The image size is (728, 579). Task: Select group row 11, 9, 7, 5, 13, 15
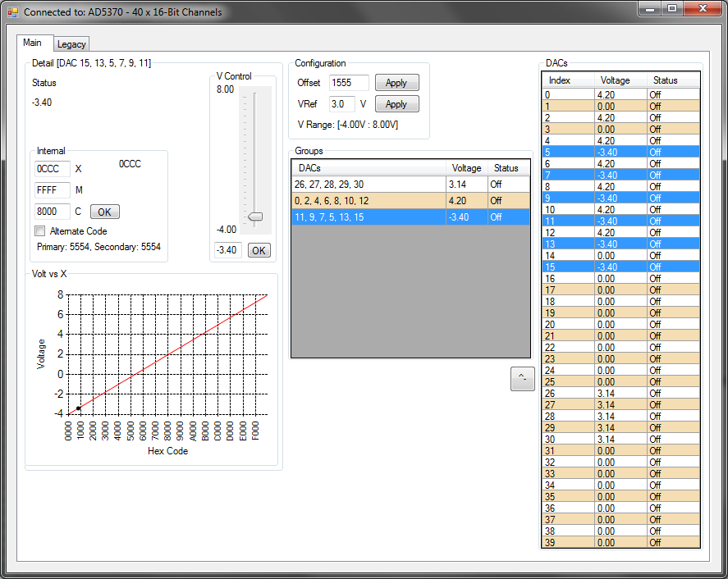410,217
